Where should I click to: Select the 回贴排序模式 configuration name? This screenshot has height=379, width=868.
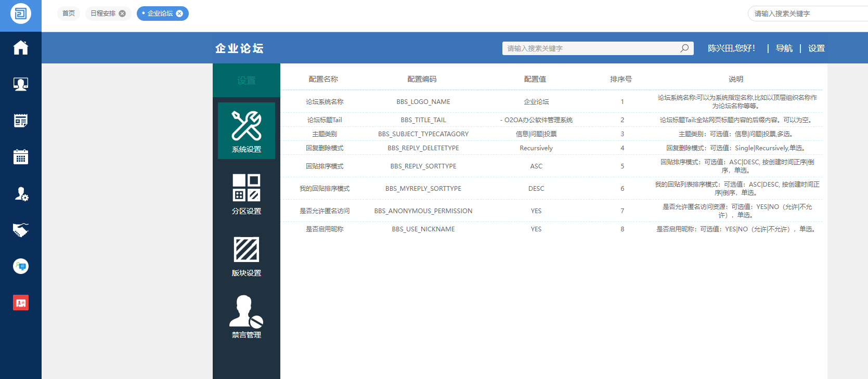325,166
